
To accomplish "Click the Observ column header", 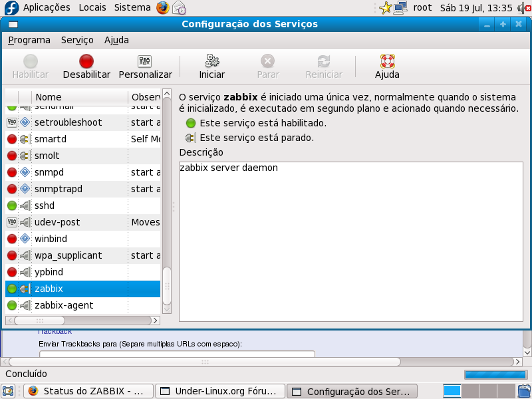I will pyautogui.click(x=144, y=97).
